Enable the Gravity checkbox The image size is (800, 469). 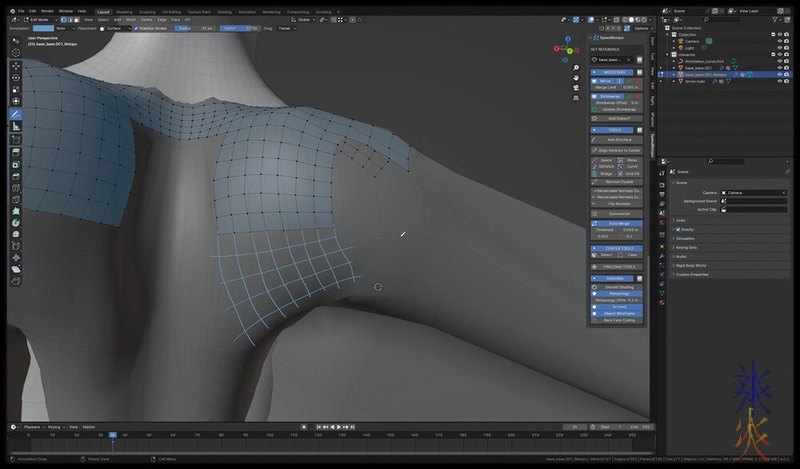[678, 229]
